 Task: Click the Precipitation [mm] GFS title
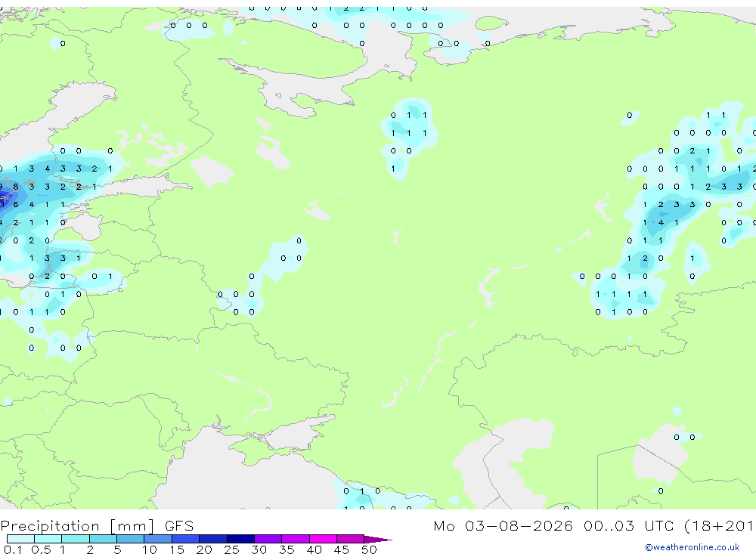[x=97, y=525]
